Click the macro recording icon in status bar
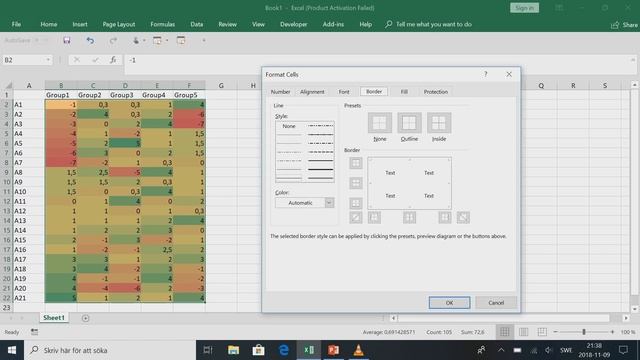 coord(34,332)
